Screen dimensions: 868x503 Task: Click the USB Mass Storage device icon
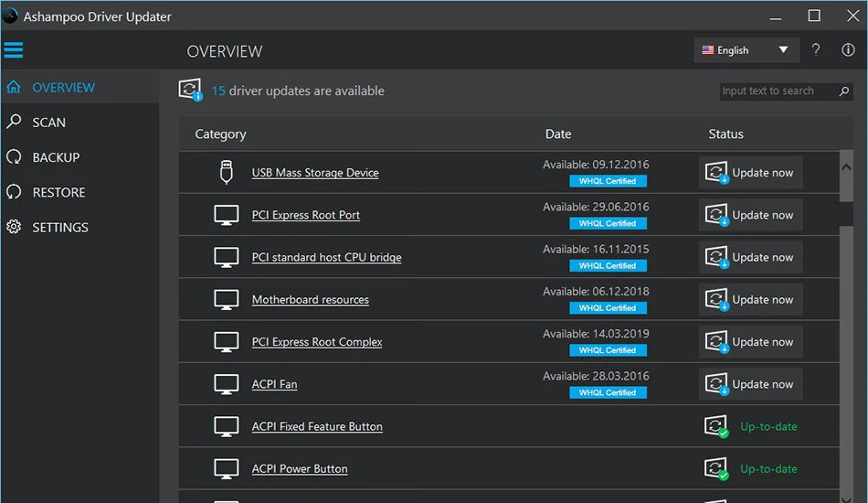[226, 172]
